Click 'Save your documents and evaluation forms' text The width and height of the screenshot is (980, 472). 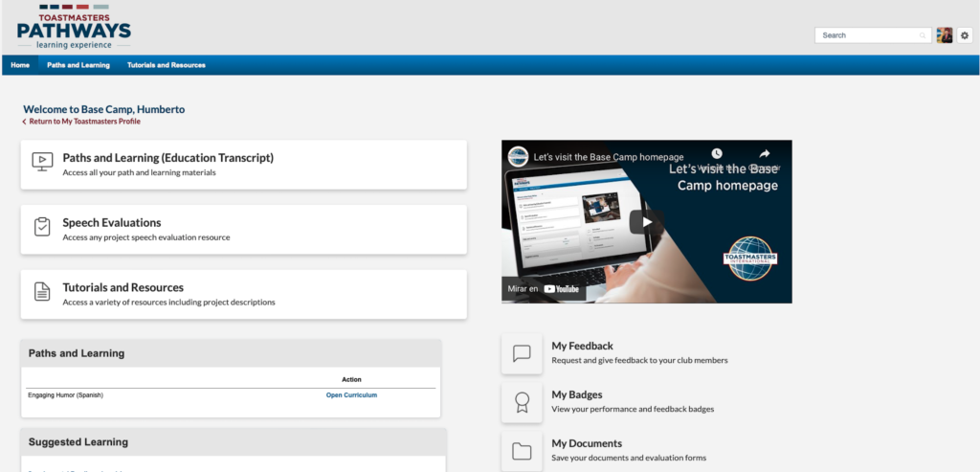click(629, 458)
